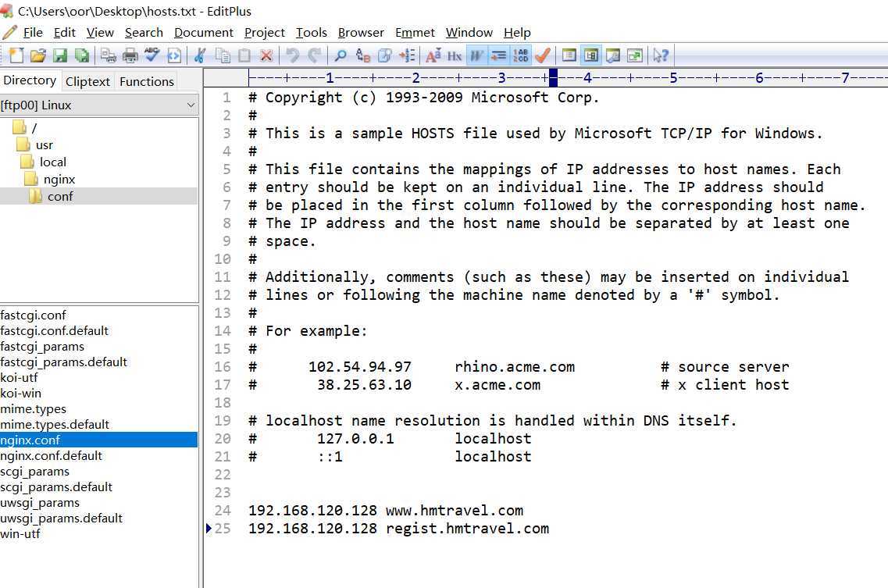The height and width of the screenshot is (588, 888).
Task: Select win-utf in file list
Action: pos(20,533)
